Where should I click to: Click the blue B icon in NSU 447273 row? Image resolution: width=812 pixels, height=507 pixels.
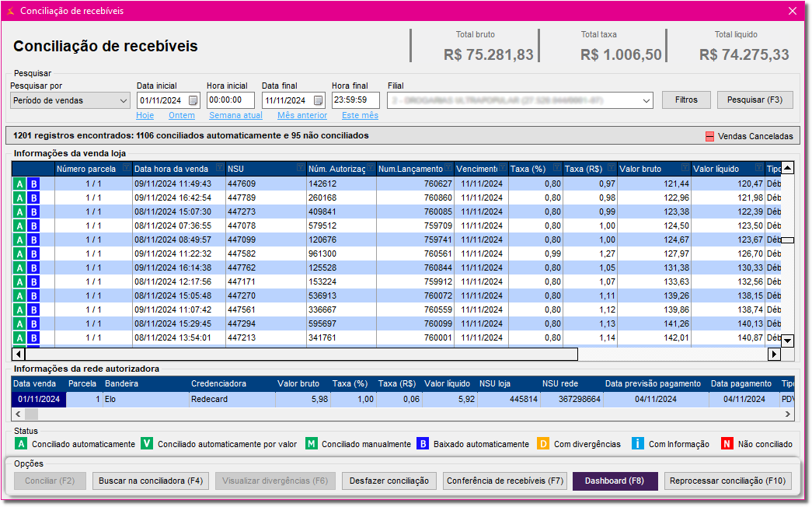pyautogui.click(x=33, y=212)
